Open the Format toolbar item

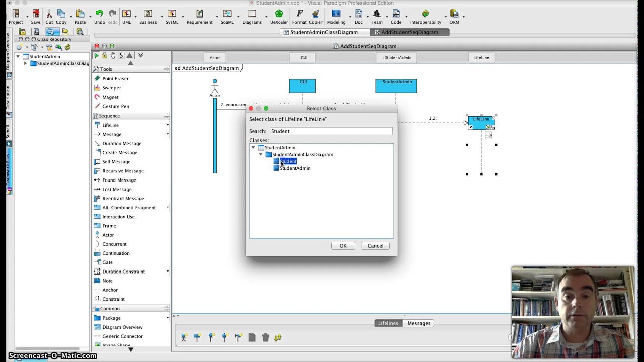[299, 17]
